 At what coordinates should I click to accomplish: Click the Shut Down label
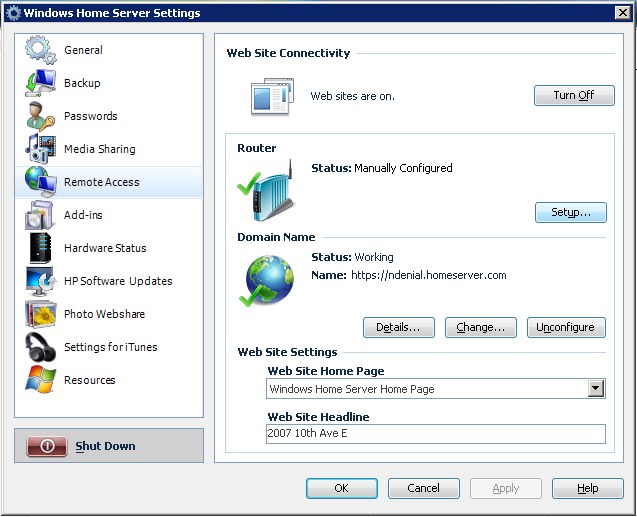105,446
